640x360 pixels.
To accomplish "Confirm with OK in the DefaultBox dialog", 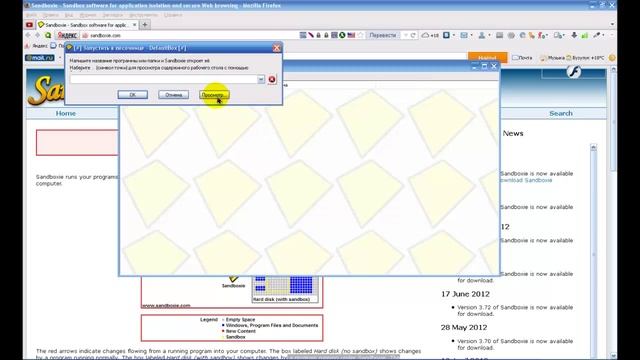I will [x=133, y=95].
